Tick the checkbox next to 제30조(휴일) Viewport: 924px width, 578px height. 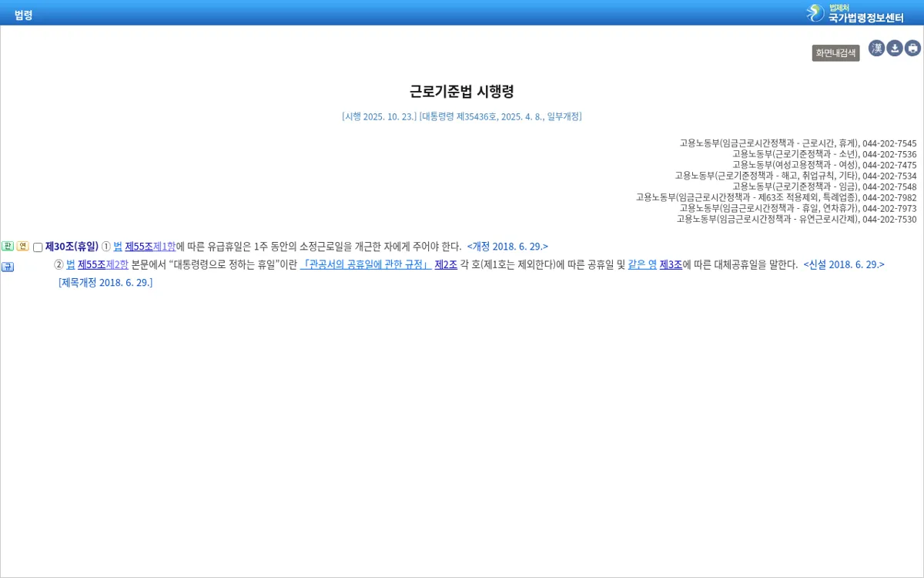pyautogui.click(x=38, y=247)
